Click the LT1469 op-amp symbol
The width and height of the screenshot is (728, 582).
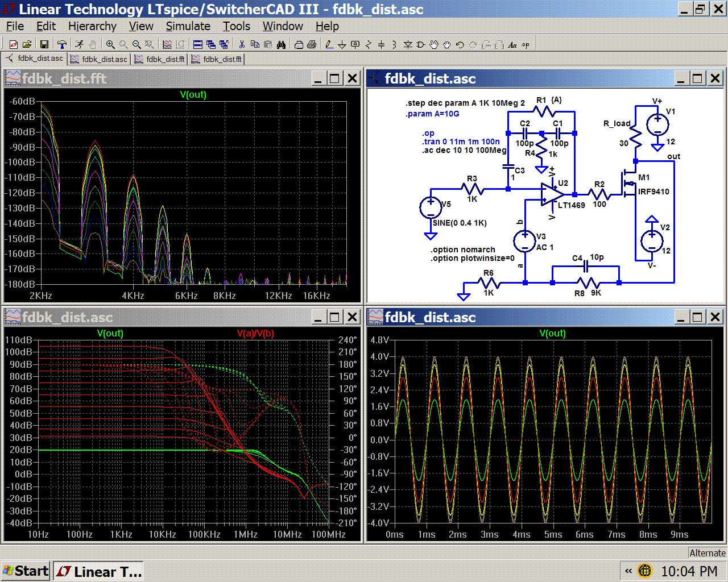pos(552,194)
